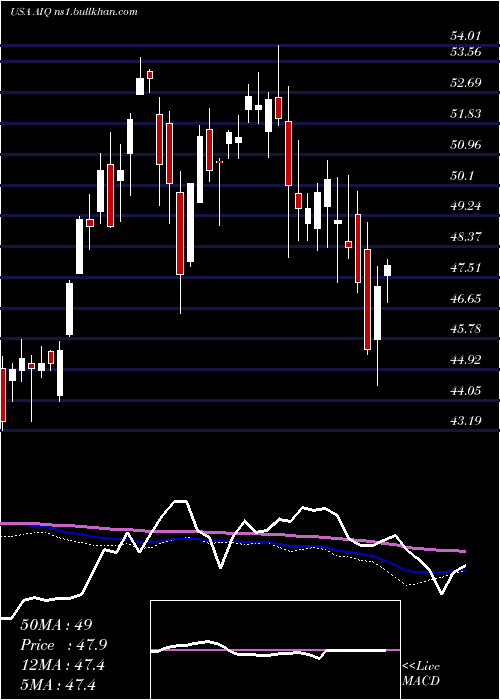The height and width of the screenshot is (700, 500).
Task: Click the USA AIQ ns1.bullkhan.com header text
Action: point(74,12)
